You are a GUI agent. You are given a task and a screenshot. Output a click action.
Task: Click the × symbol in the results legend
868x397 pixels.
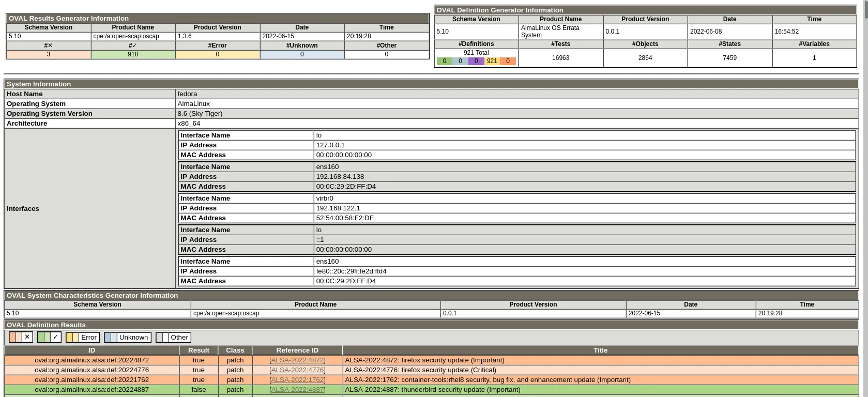[27, 337]
